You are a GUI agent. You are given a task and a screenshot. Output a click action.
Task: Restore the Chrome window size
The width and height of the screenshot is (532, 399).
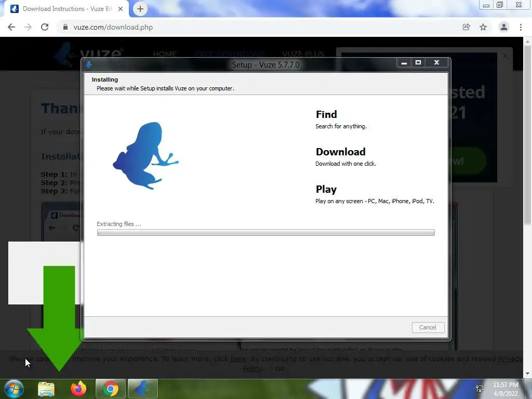tap(500, 5)
